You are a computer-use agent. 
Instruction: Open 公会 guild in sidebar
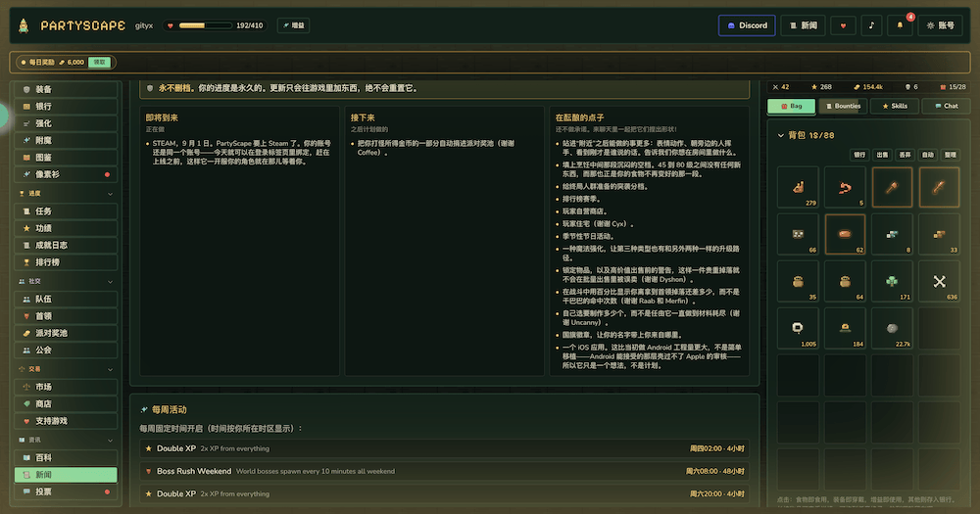pos(66,350)
